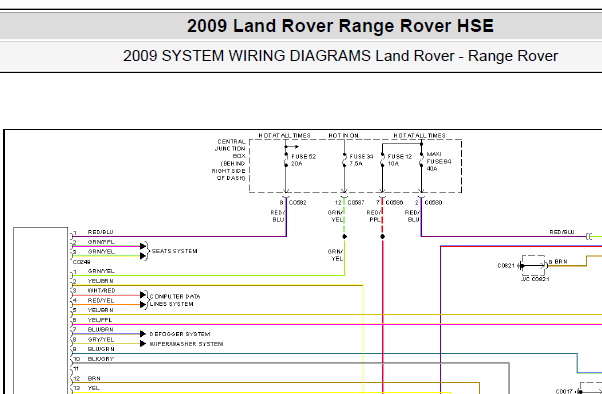Click "RED/BLU" label under connector pin 8

click(x=277, y=216)
